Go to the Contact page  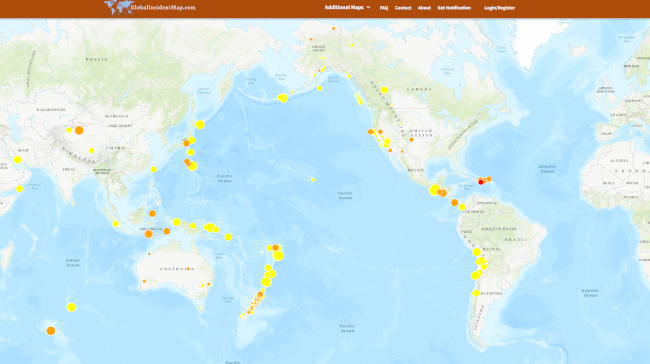tap(403, 8)
